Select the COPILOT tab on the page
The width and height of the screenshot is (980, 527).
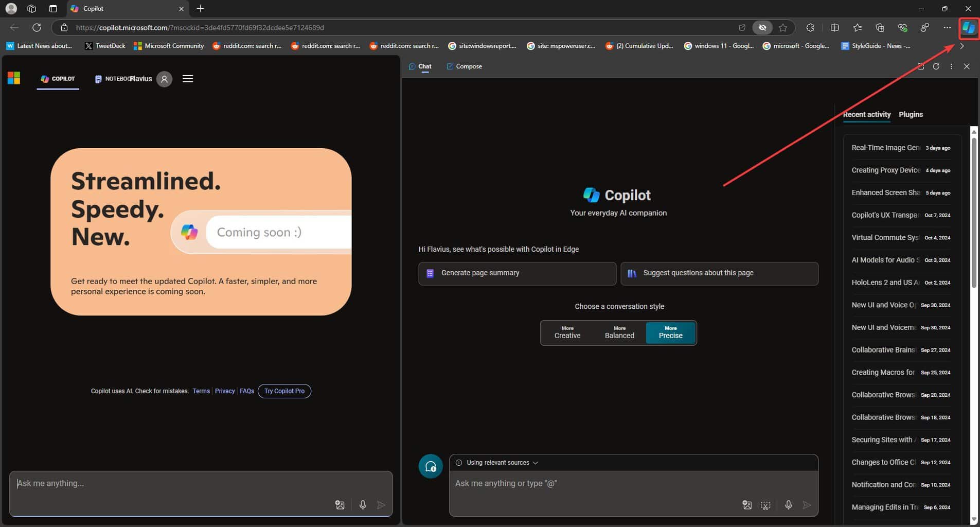pyautogui.click(x=58, y=79)
